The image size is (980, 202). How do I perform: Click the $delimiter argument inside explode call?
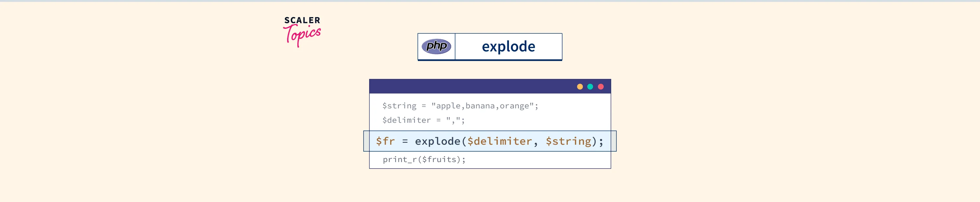[499, 141]
